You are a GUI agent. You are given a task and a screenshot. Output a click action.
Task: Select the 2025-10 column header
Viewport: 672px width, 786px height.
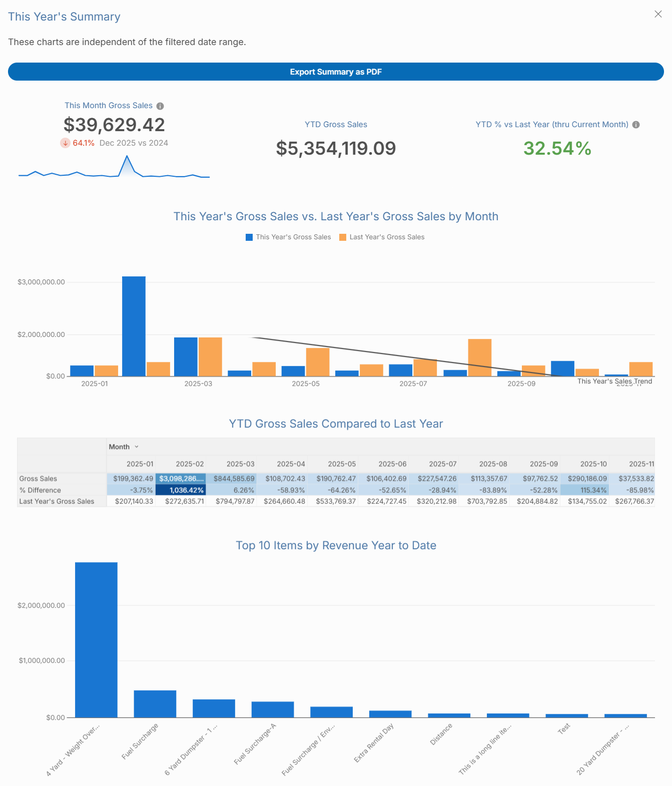[593, 464]
